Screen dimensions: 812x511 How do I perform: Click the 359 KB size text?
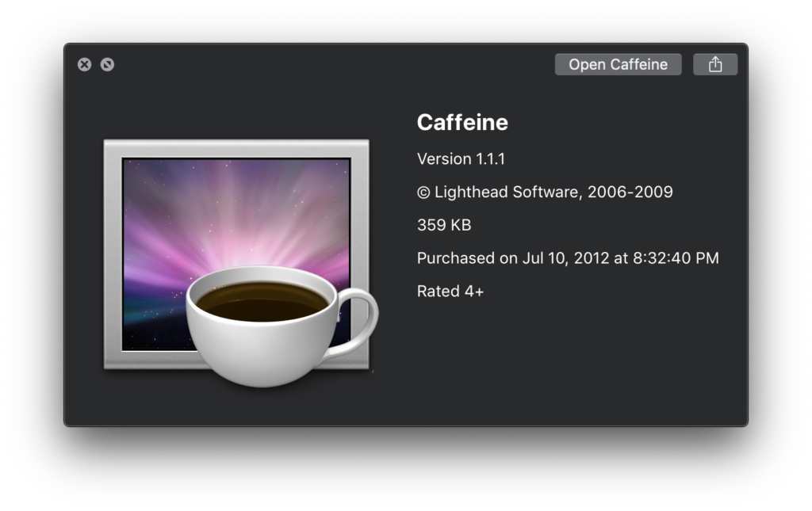pyautogui.click(x=444, y=225)
